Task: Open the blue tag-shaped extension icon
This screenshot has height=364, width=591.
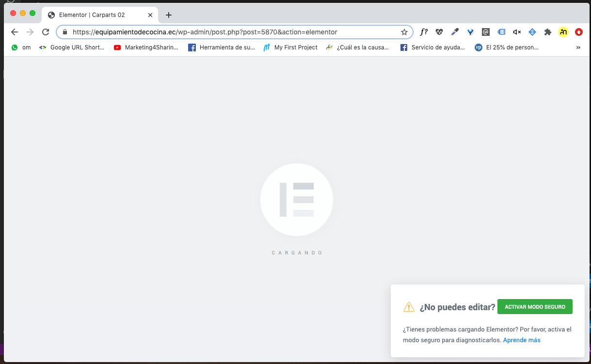Action: pos(502,32)
